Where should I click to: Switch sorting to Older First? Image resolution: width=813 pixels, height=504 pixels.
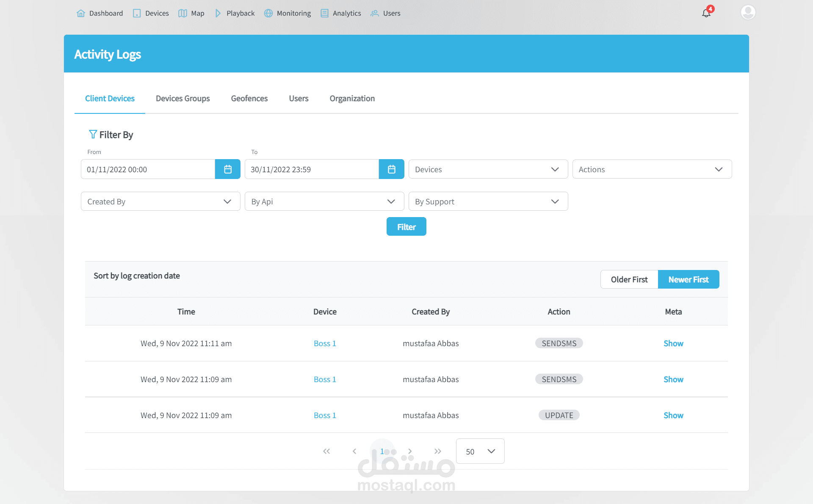(x=629, y=279)
